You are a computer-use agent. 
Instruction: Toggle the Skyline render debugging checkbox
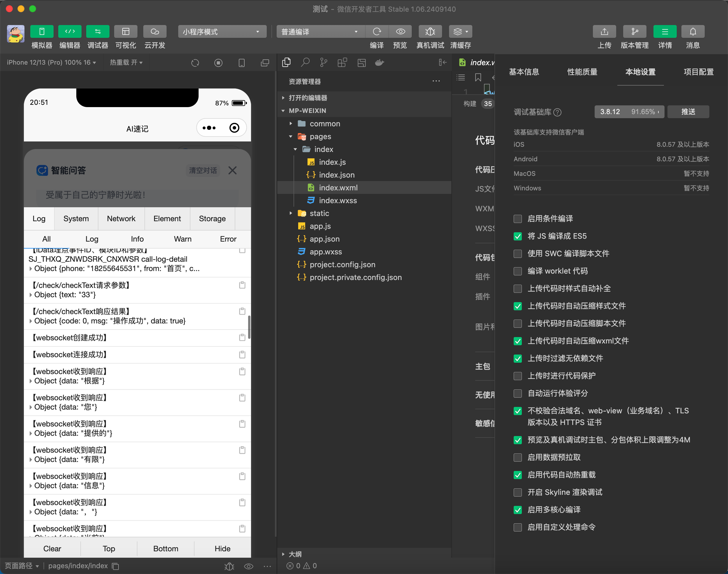coord(517,492)
